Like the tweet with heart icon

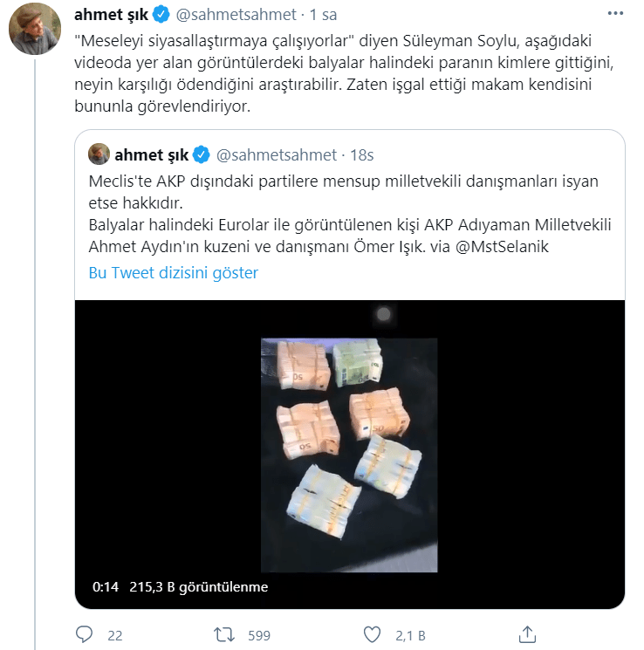[x=372, y=634]
